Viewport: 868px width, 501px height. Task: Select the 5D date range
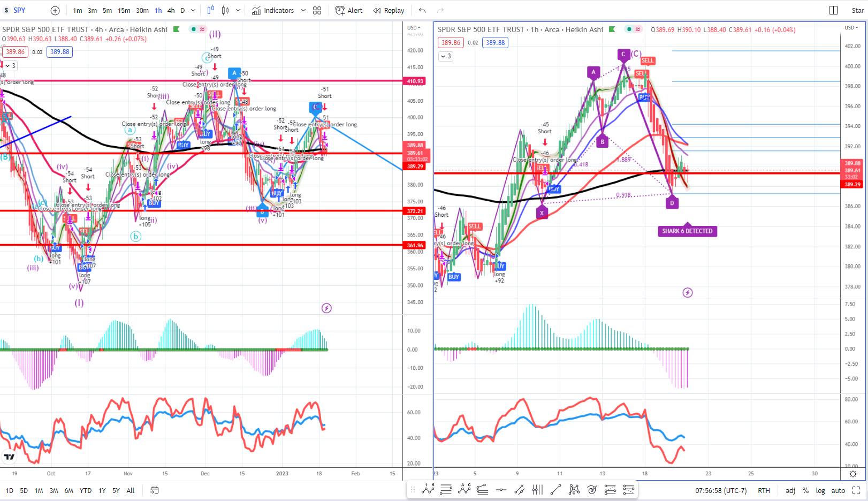24,490
